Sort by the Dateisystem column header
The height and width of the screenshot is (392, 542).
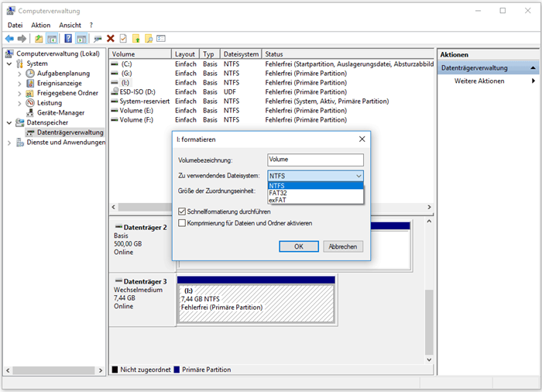241,54
